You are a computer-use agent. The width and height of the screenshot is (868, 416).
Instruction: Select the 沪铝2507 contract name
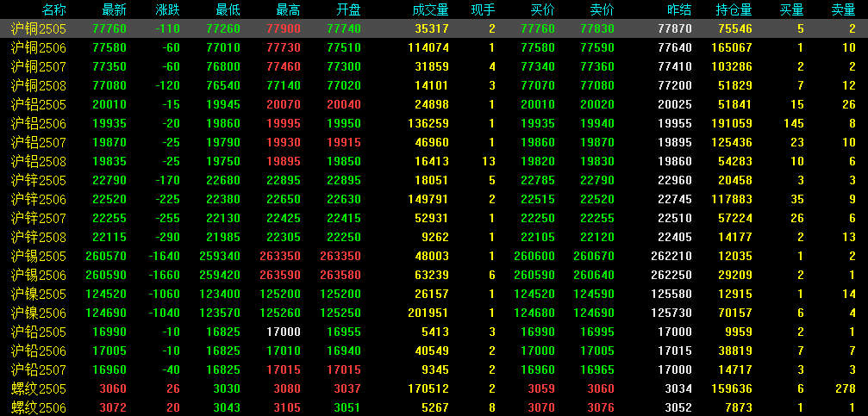pos(38,143)
